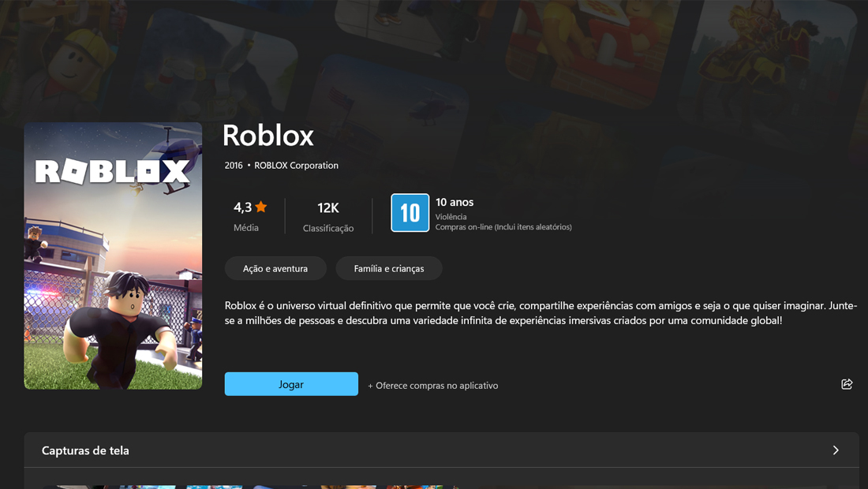868x489 pixels.
Task: Click the Roblox title heading
Action: [x=268, y=135]
